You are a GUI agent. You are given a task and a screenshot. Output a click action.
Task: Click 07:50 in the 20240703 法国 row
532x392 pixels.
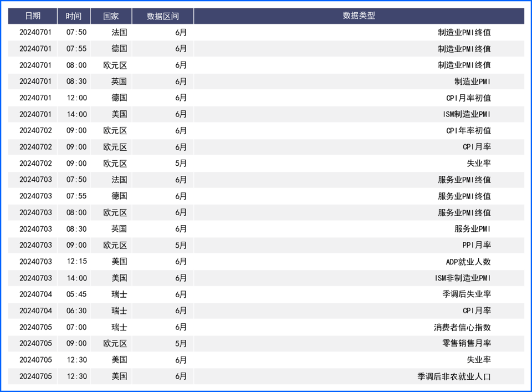point(76,180)
